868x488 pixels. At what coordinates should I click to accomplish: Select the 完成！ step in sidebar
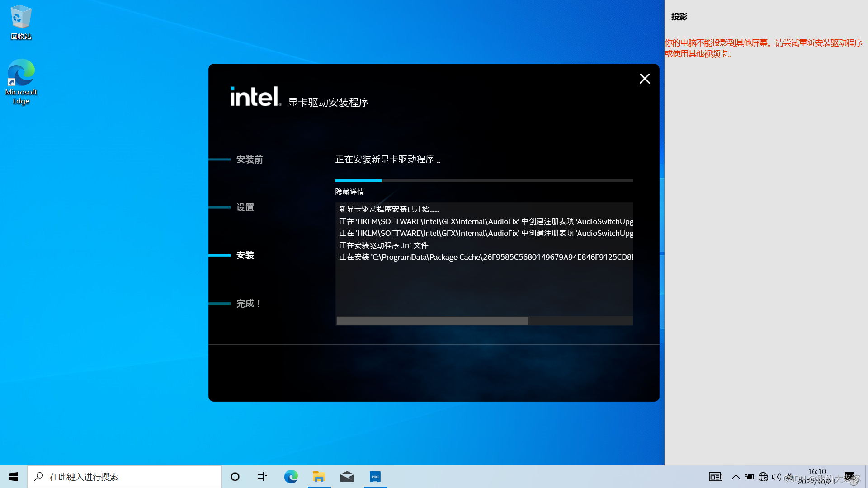(249, 304)
